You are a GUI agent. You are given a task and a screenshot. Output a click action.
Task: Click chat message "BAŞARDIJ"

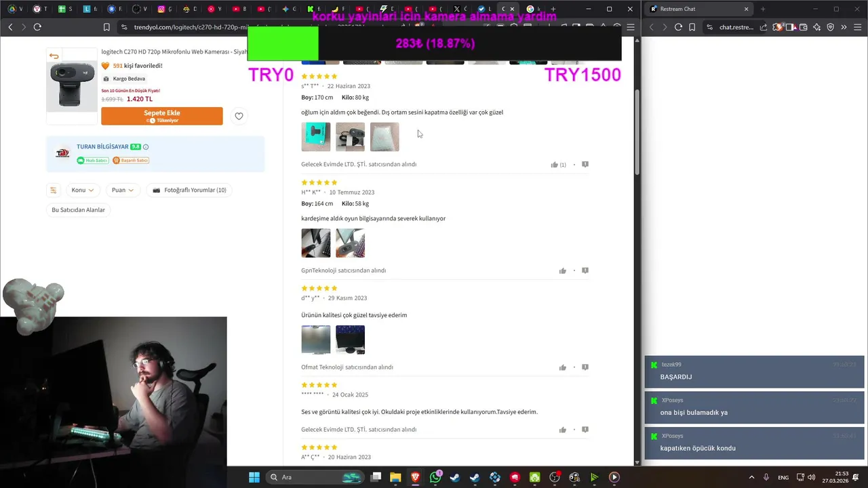(x=676, y=377)
